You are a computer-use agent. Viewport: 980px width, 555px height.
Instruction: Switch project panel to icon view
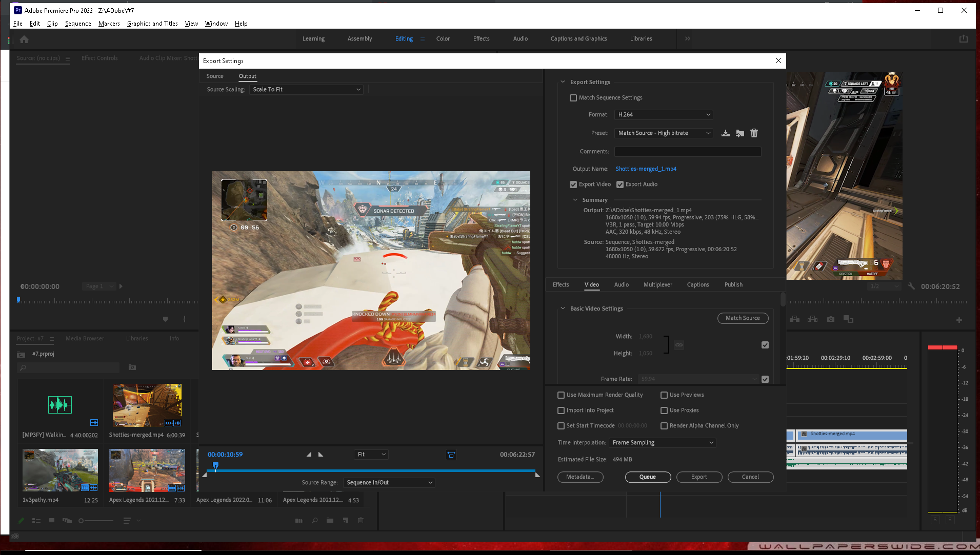pyautogui.click(x=52, y=521)
